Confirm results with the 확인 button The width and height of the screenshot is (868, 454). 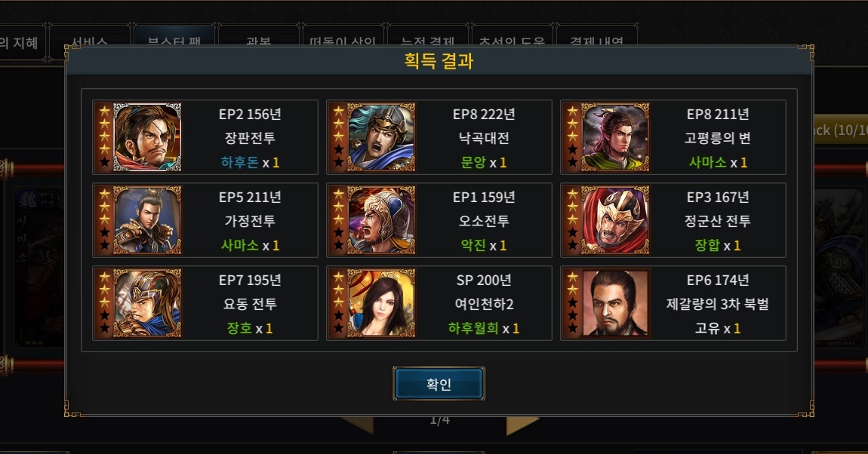click(x=439, y=383)
